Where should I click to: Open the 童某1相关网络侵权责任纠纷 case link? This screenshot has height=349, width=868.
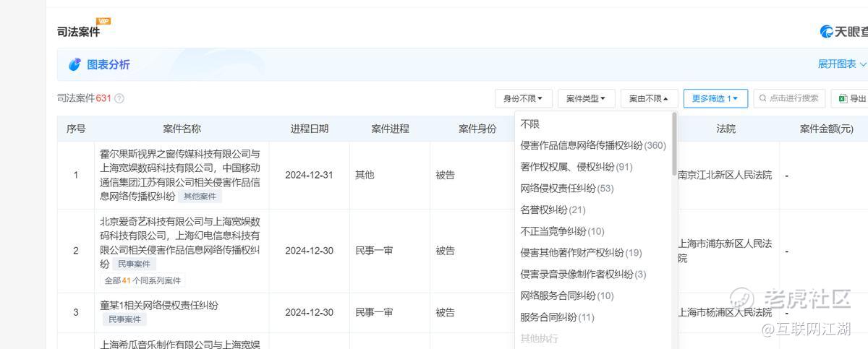[159, 305]
